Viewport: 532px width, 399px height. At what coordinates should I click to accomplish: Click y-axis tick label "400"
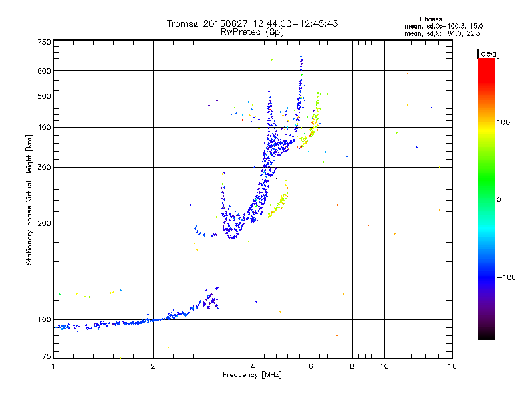pyautogui.click(x=44, y=128)
